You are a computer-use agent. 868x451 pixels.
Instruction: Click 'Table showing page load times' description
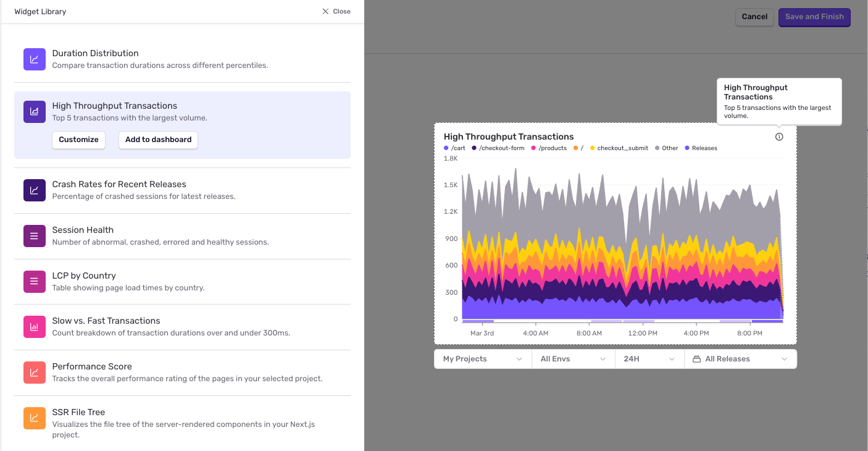128,288
